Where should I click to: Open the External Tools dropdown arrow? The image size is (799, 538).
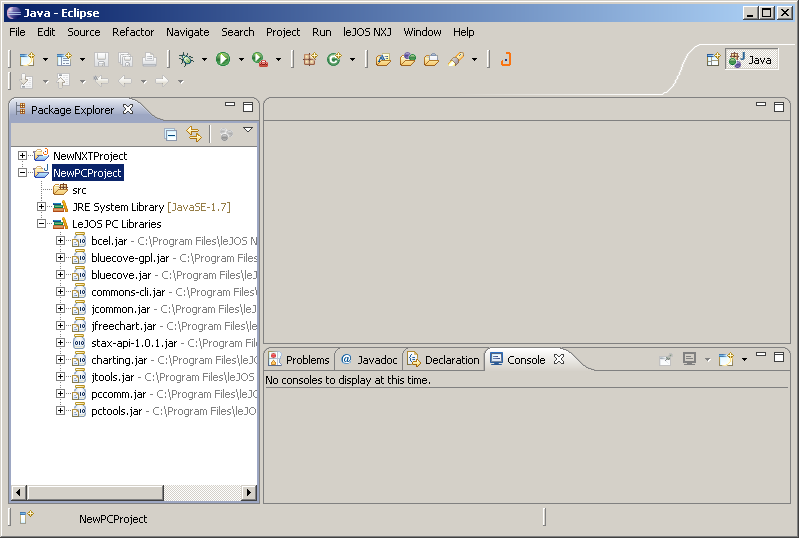tap(278, 60)
